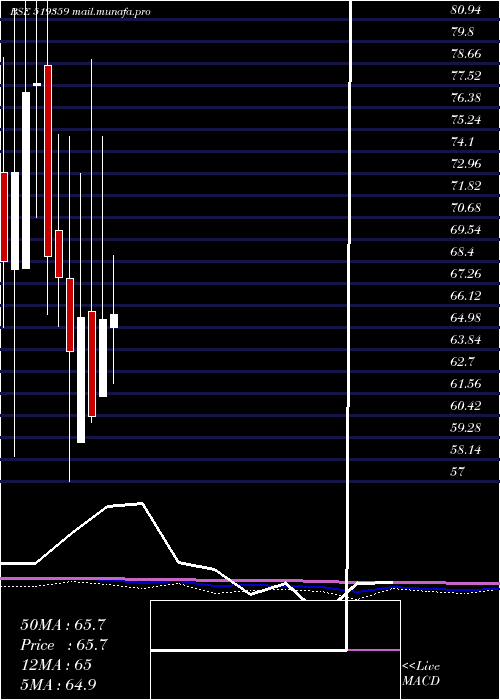Screen dimensions: 500x700
Task: Click the 78.66 price axis label
Action: (466, 54)
